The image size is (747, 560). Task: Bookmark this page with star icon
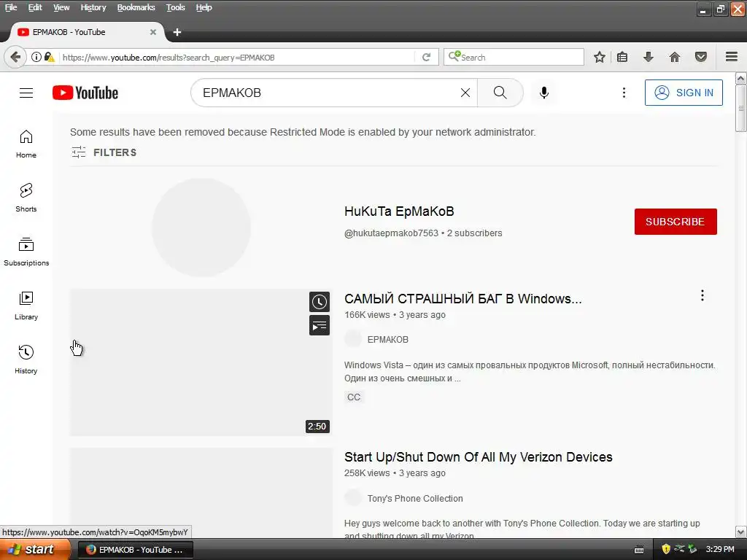coord(600,57)
